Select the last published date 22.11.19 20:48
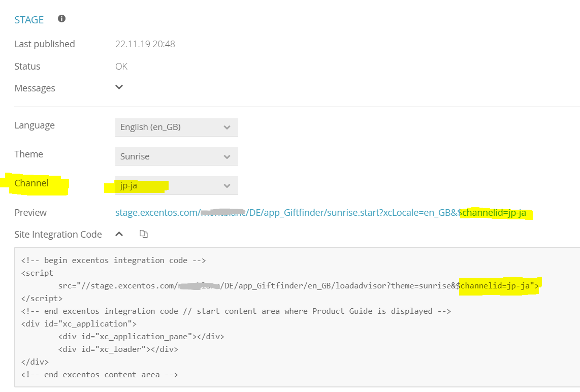Image resolution: width=580 pixels, height=392 pixels. point(145,44)
